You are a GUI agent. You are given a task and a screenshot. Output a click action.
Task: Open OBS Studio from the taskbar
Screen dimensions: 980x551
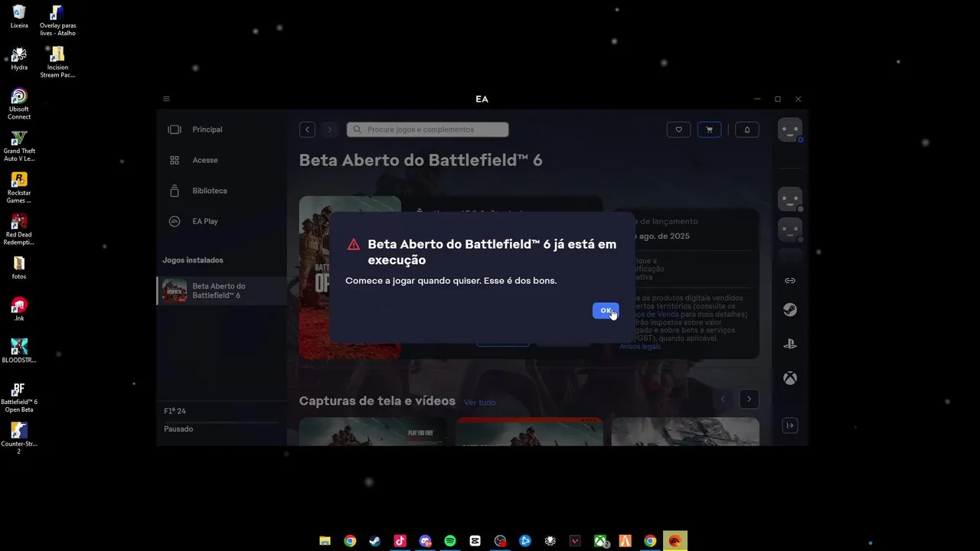click(500, 541)
